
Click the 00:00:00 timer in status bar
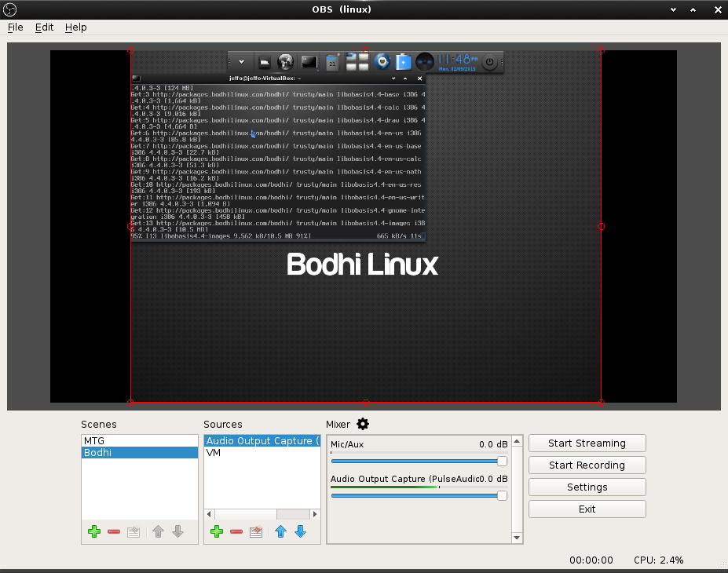tap(591, 560)
